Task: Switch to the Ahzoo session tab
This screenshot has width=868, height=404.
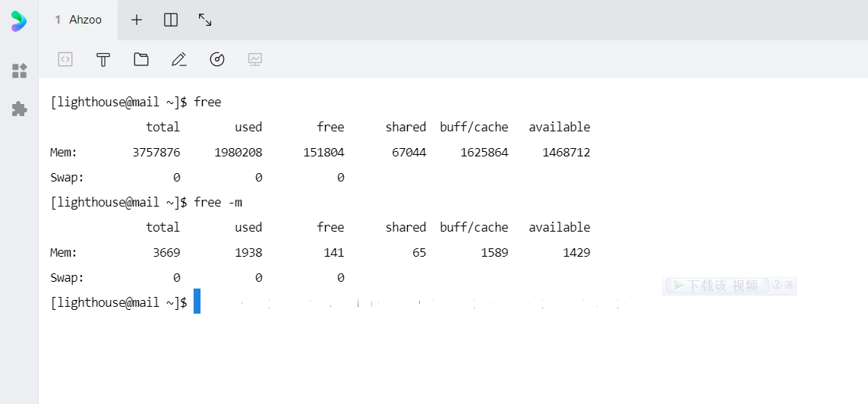Action: pos(79,20)
